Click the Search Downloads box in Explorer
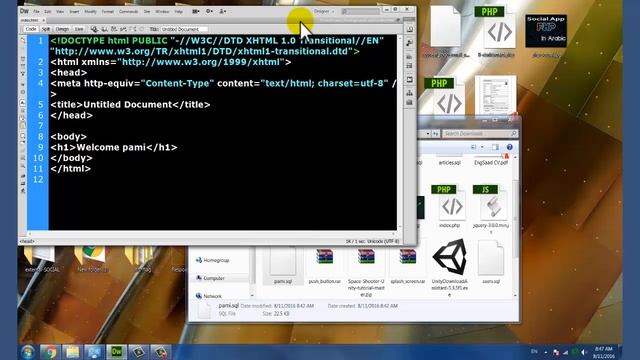 (x=480, y=133)
